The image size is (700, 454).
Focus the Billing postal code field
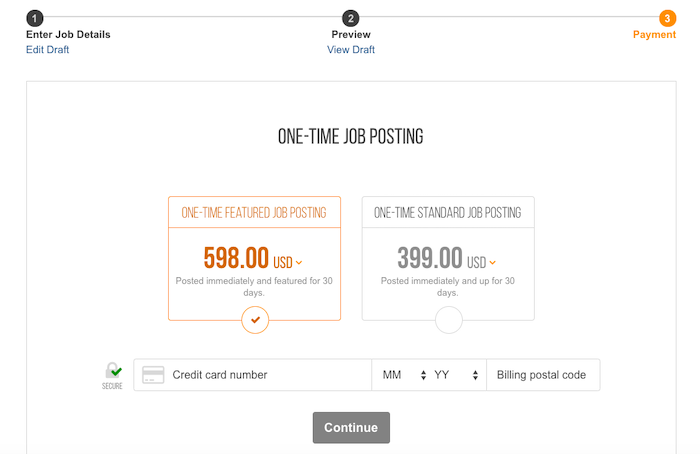coord(543,375)
